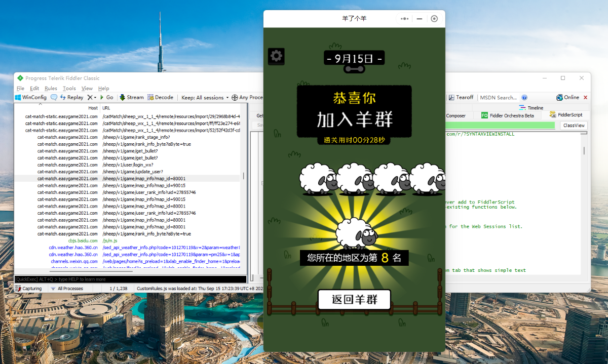
Task: Click the Go button in Fiddler toolbar
Action: (x=107, y=97)
